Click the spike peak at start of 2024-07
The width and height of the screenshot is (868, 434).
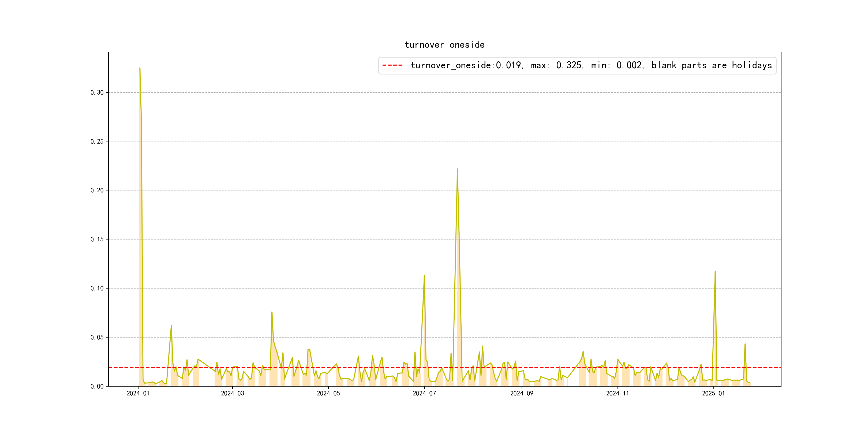(424, 276)
